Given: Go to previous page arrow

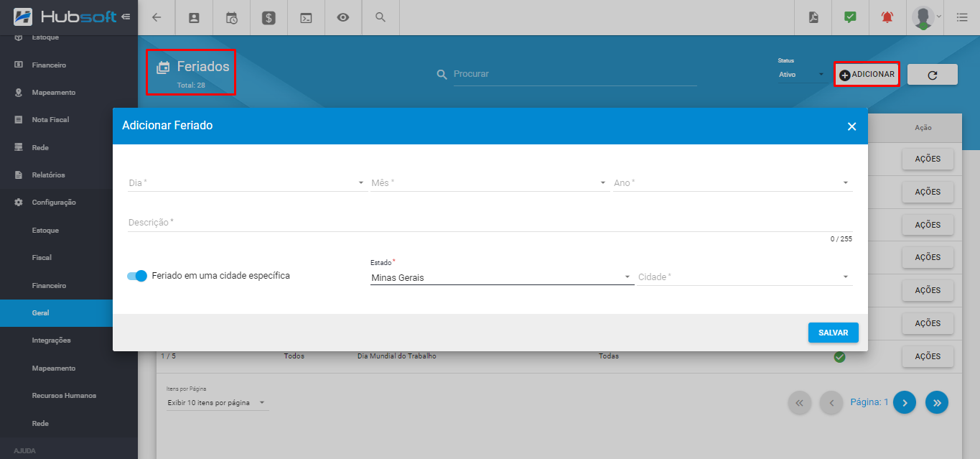Looking at the screenshot, I should coord(831,403).
